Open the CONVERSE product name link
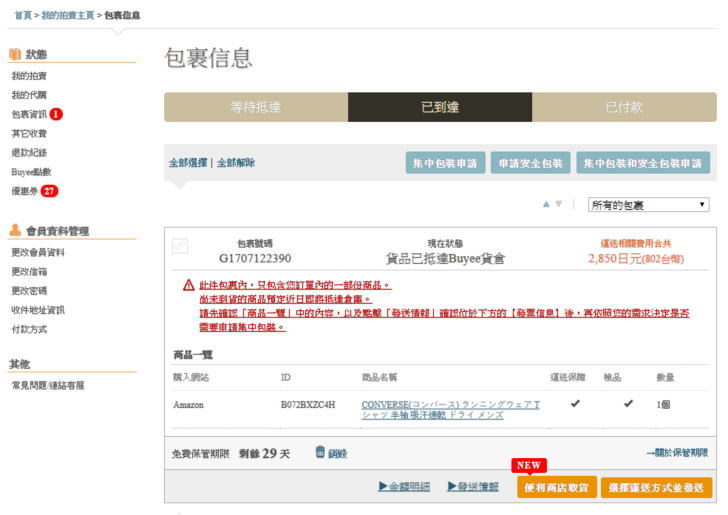Image resolution: width=728 pixels, height=515 pixels. 450,409
